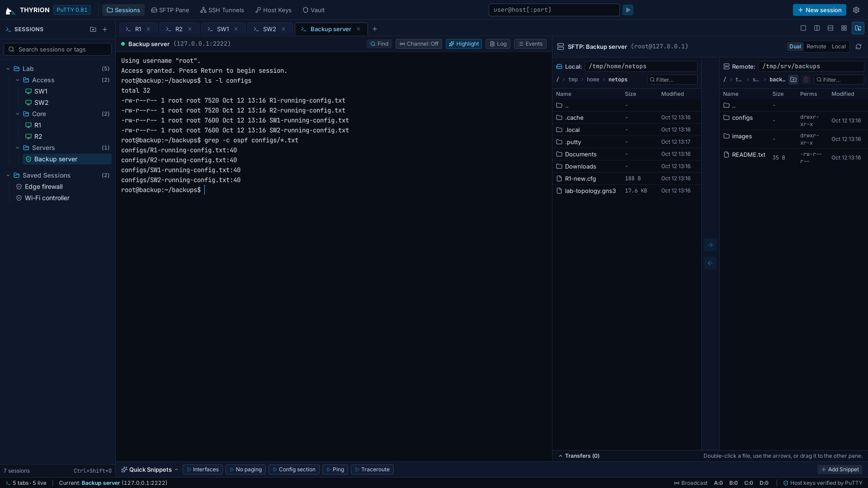
Task: Toggle the Highlight option
Action: (464, 44)
